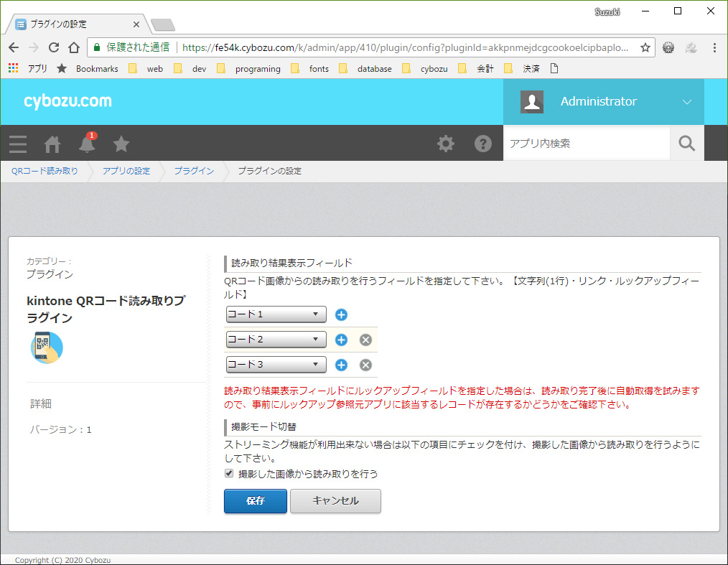
Task: Expand the Administrator user menu chevron
Action: click(686, 102)
